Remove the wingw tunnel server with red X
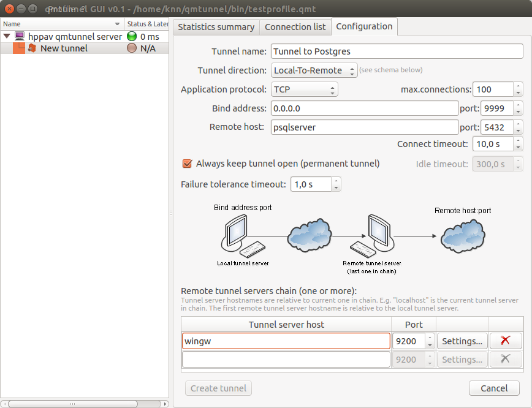This screenshot has height=408, width=532. point(505,341)
